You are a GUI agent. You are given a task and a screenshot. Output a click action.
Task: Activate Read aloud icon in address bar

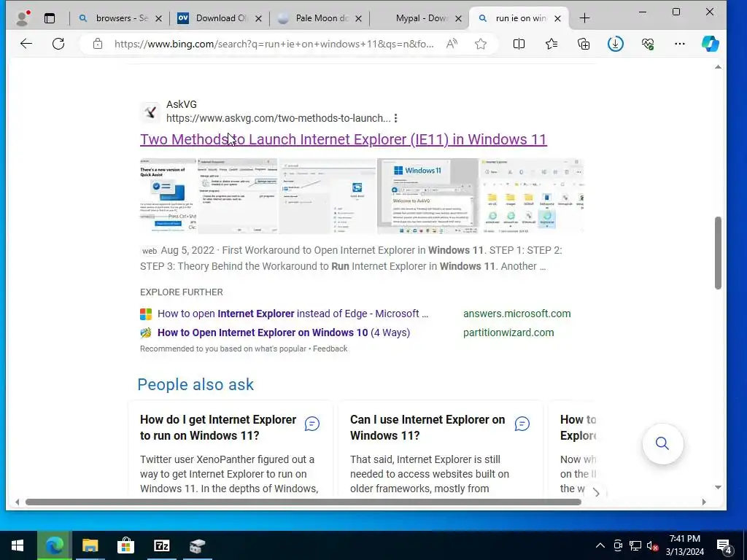click(x=452, y=44)
